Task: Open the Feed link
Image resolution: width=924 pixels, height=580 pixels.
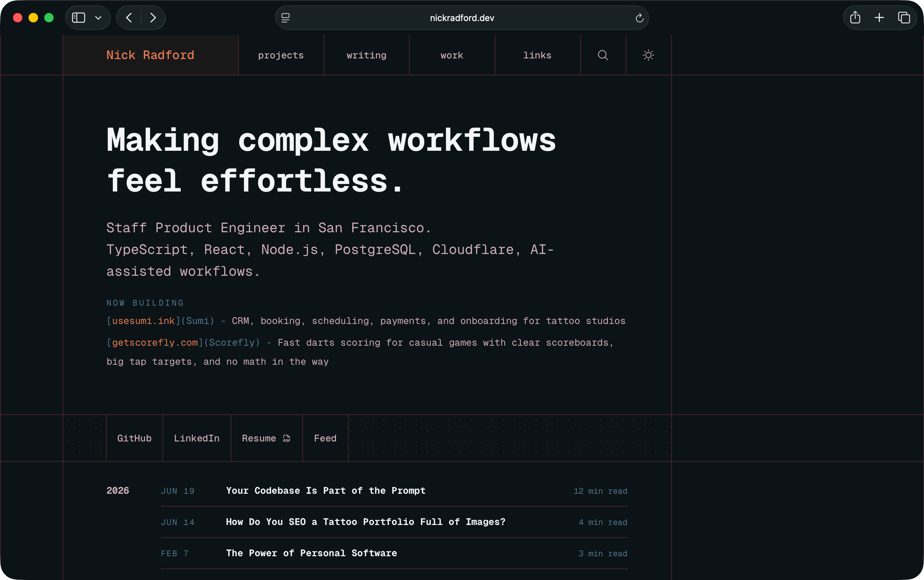Action: point(325,438)
